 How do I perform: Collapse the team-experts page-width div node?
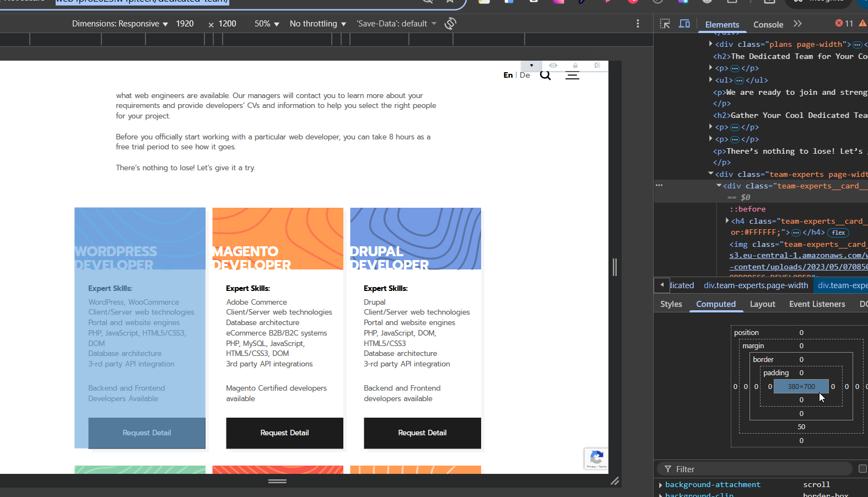(x=711, y=174)
